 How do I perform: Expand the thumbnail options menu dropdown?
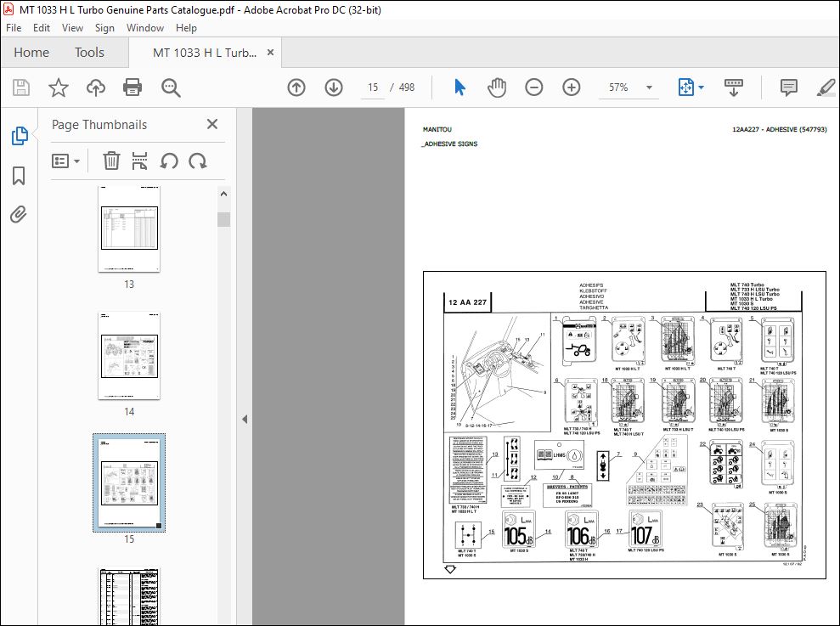tap(65, 161)
